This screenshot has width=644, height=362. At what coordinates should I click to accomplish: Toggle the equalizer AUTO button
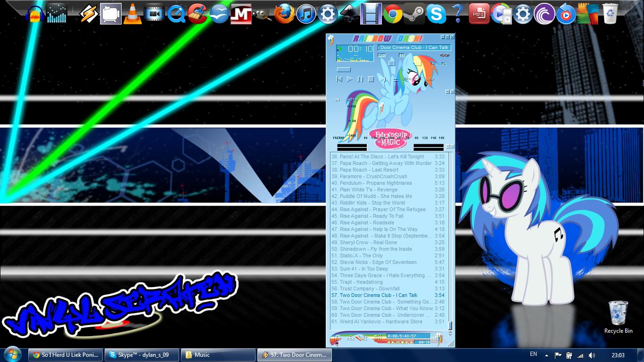pos(352,100)
